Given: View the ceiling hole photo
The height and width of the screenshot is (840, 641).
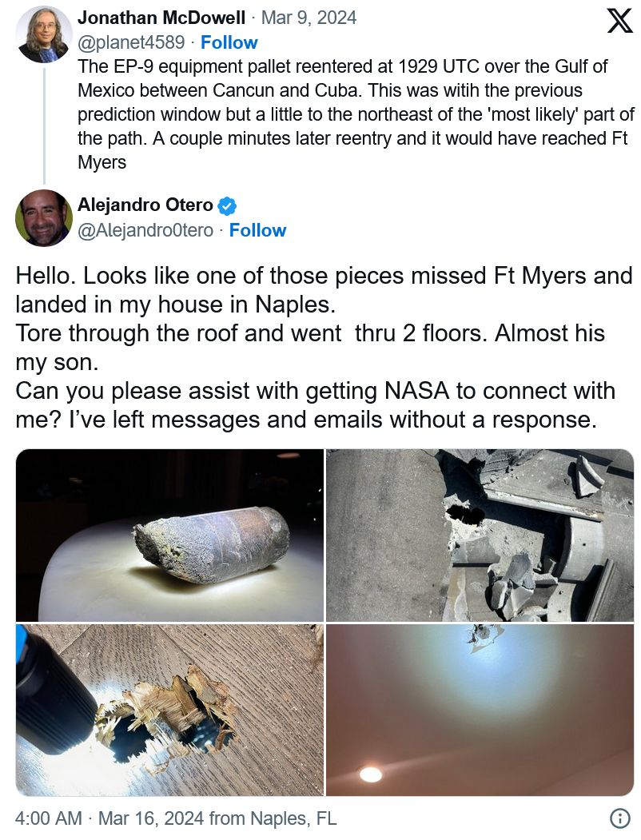Looking at the screenshot, I should (480, 710).
